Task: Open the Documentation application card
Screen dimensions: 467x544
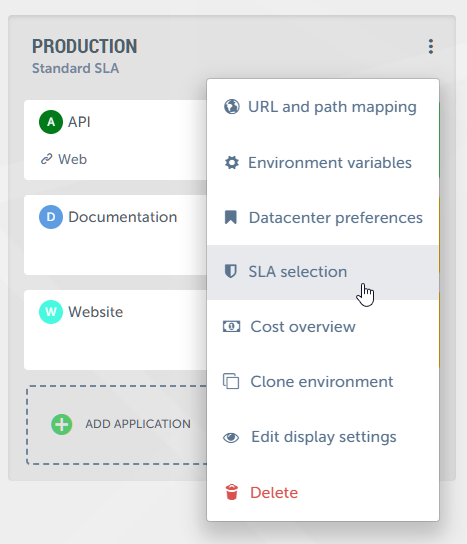Action: click(116, 235)
